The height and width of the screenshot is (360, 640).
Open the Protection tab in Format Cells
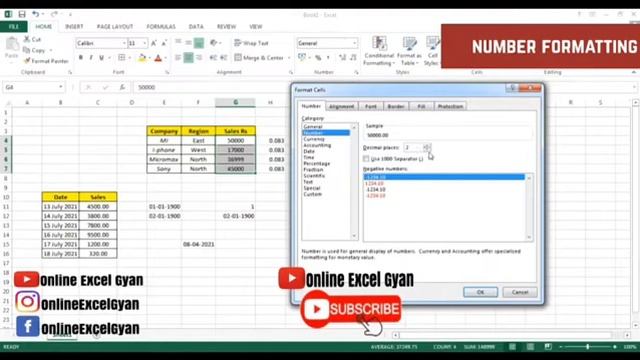(450, 106)
